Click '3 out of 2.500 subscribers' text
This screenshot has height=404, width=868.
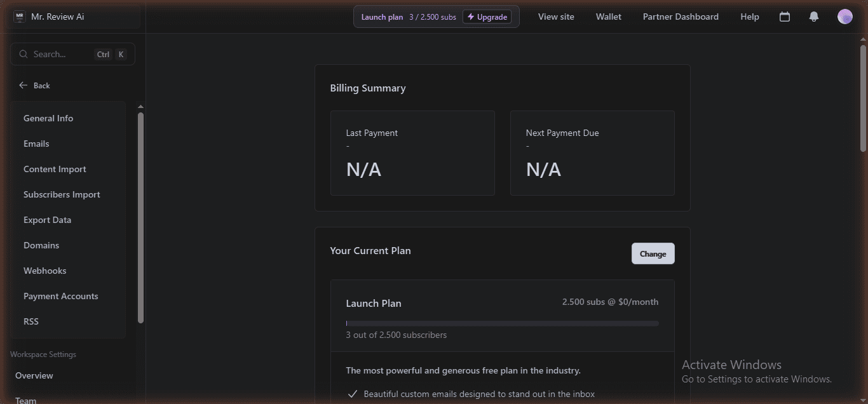(x=396, y=335)
